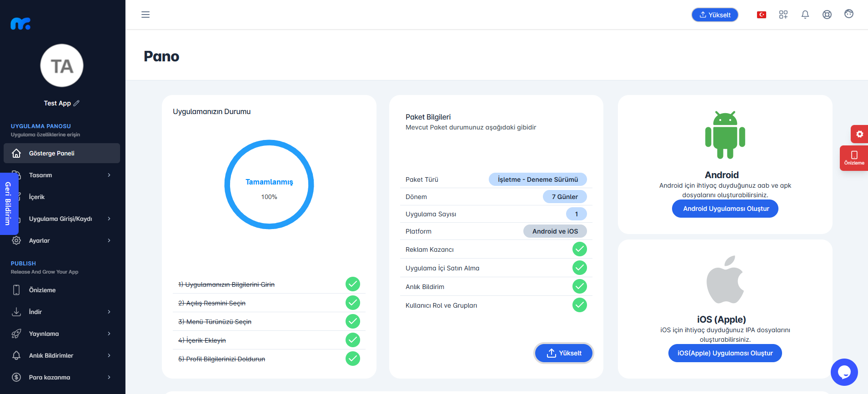
Task: Expand the Ayarlar chevron
Action: (109, 240)
